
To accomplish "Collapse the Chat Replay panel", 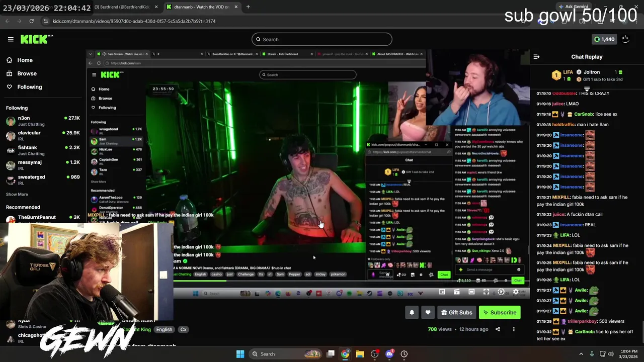I will [536, 57].
